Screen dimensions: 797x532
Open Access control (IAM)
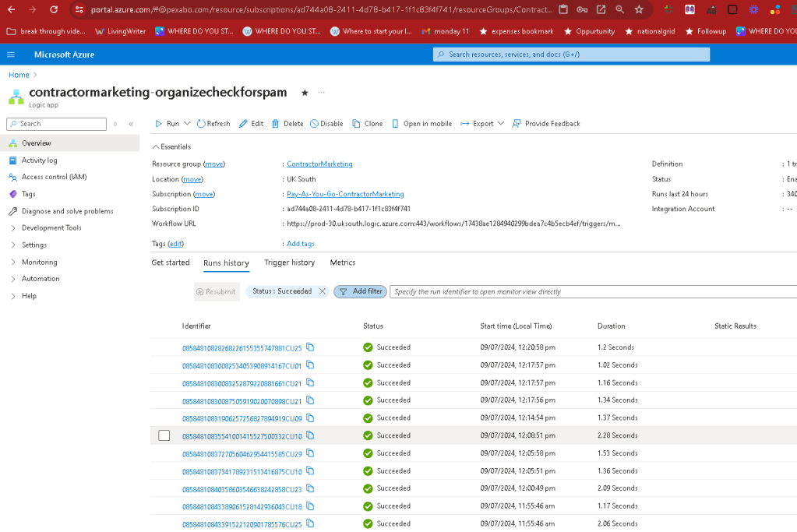54,177
